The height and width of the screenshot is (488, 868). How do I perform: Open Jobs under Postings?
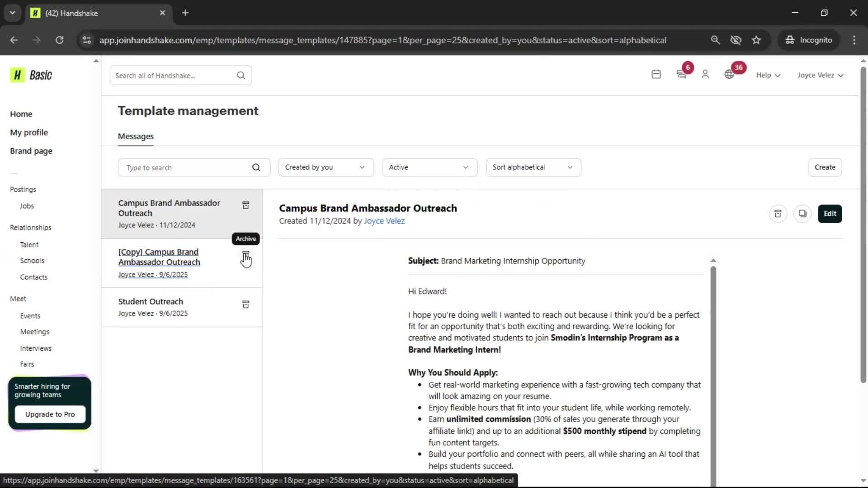pos(27,206)
